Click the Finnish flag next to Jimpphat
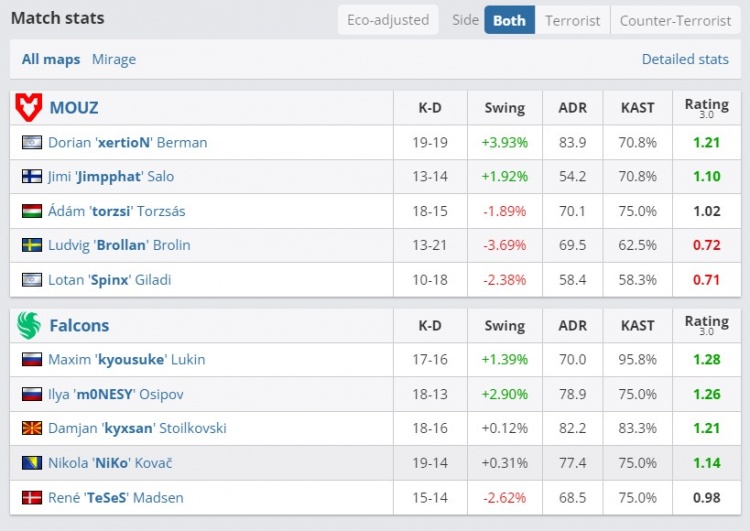 click(x=31, y=176)
